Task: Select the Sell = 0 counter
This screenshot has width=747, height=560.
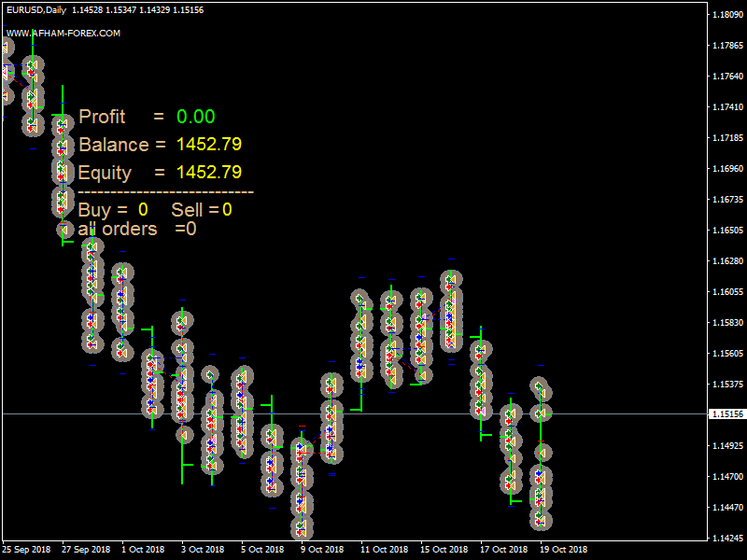Action: 202,210
